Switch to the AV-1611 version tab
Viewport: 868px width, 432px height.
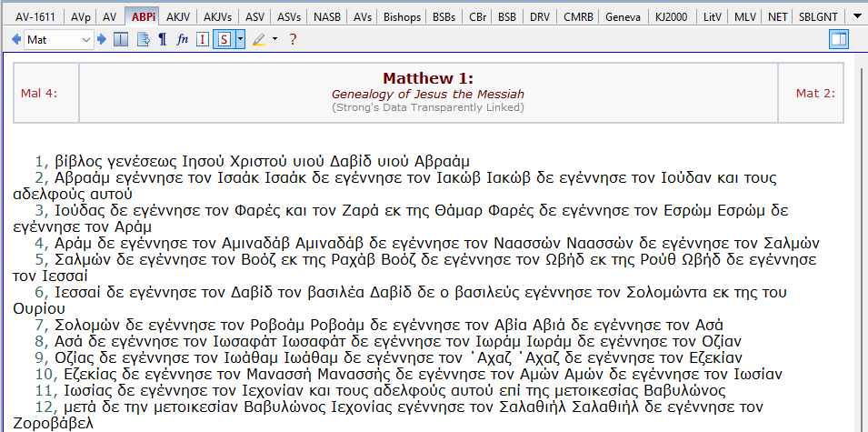click(35, 17)
